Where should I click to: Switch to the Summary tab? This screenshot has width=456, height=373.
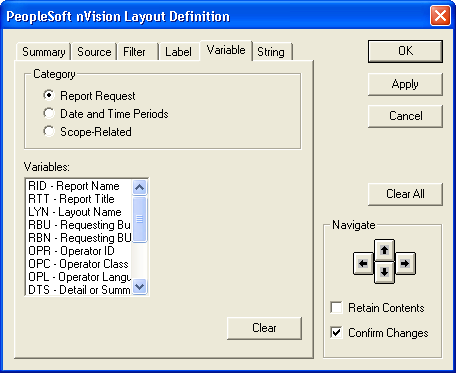pyautogui.click(x=43, y=52)
